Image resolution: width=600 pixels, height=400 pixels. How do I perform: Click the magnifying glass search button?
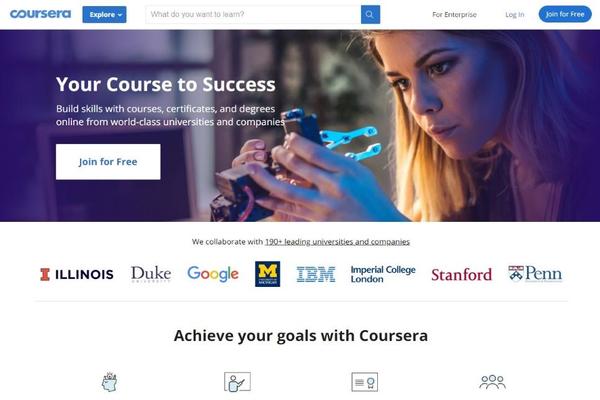click(x=370, y=15)
